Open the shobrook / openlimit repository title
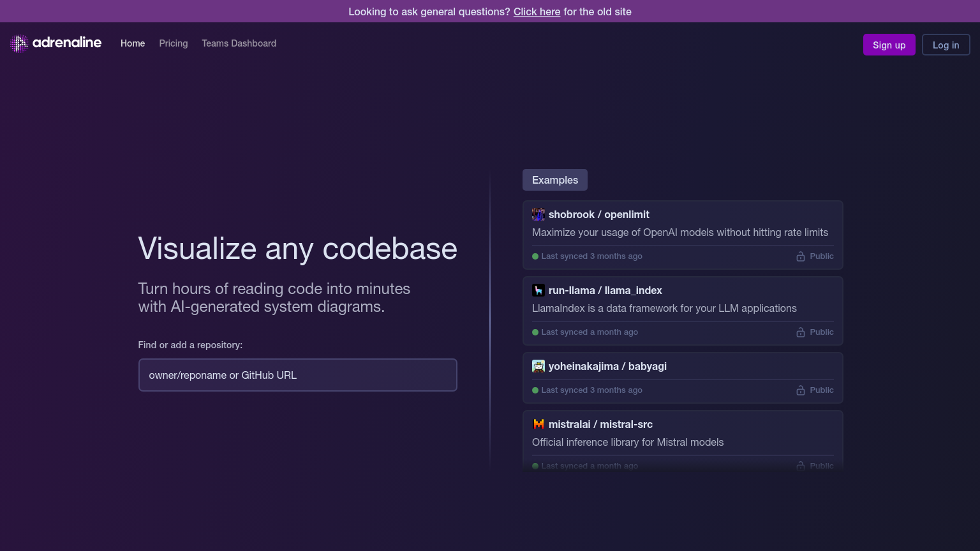The image size is (980, 551). (x=598, y=215)
